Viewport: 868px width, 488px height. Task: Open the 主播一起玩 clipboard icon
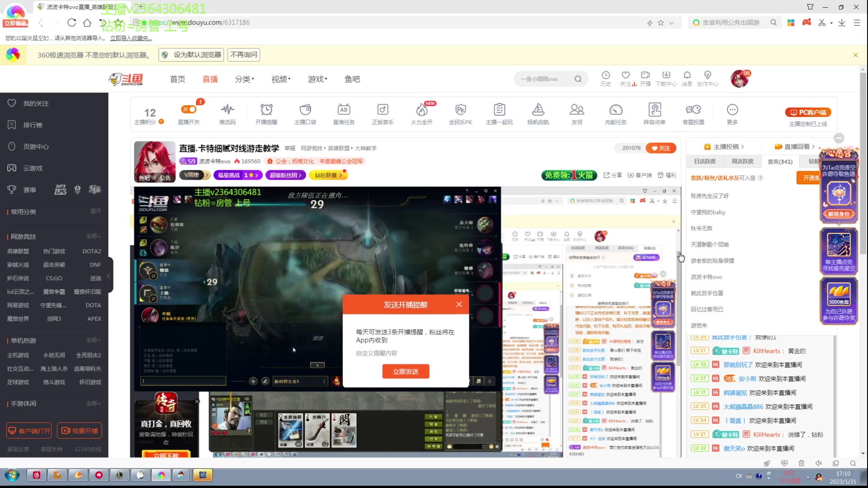tap(499, 114)
